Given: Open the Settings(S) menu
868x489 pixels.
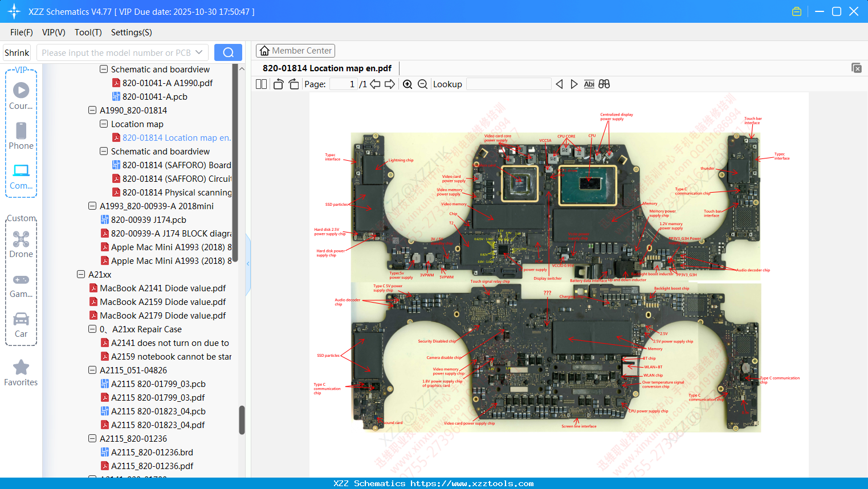Looking at the screenshot, I should click(x=132, y=32).
